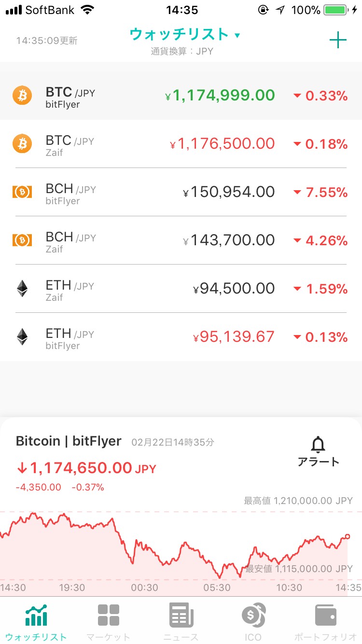The width and height of the screenshot is (362, 644).
Task: Tap the 7.55% change for BCH bitFlyer
Action: click(320, 192)
